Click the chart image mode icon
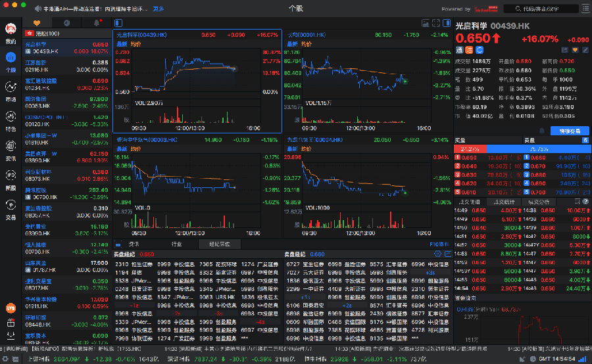Image resolution: width=592 pixels, height=364 pixels. click(426, 23)
